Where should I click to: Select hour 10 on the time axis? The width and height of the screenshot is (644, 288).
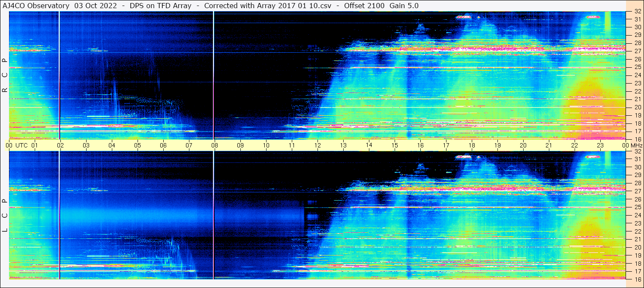(x=266, y=145)
